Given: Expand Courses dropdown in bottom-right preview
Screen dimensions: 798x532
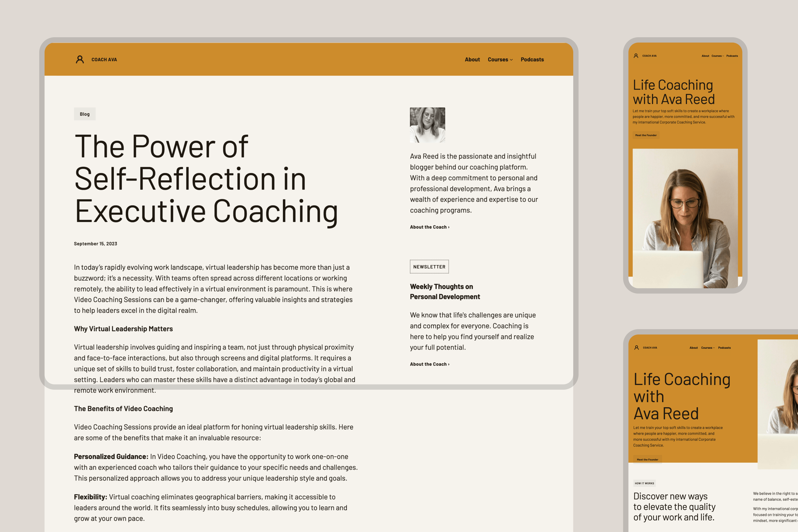Looking at the screenshot, I should point(708,348).
